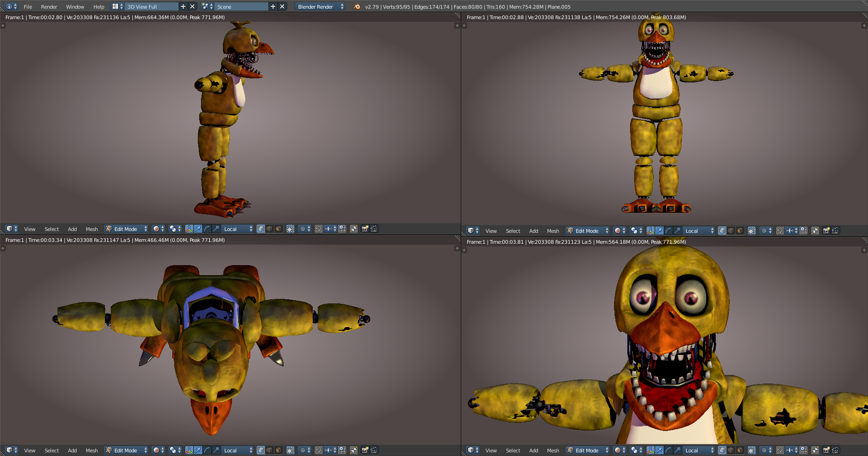Click OpenGL render image icon in side-view viewport

[x=365, y=229]
